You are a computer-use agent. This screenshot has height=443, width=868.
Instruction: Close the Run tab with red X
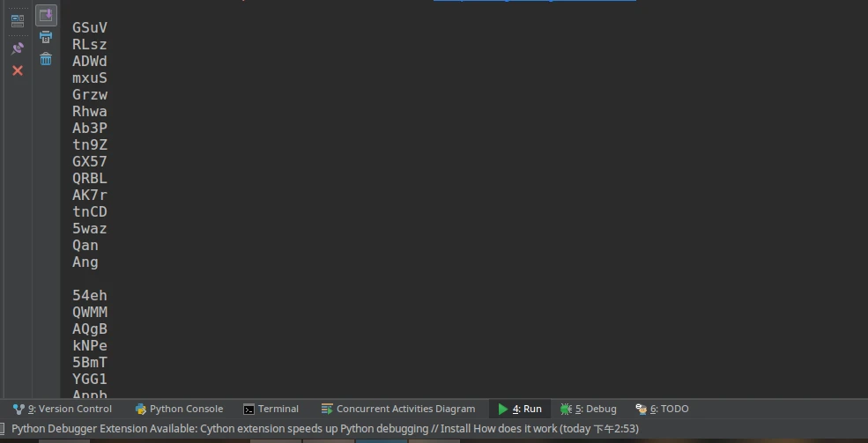point(17,70)
